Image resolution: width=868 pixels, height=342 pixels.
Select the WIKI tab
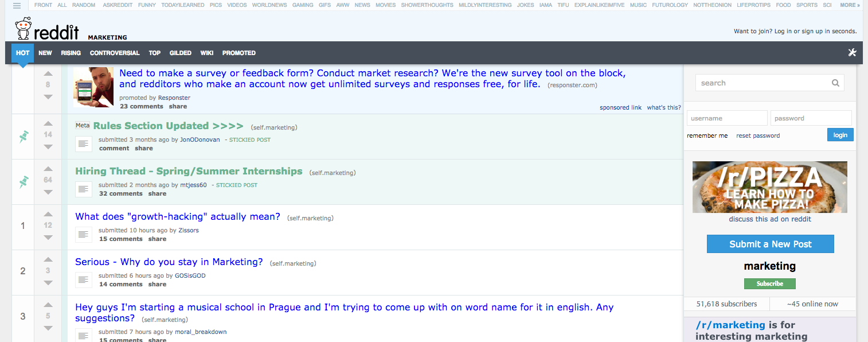click(x=207, y=53)
